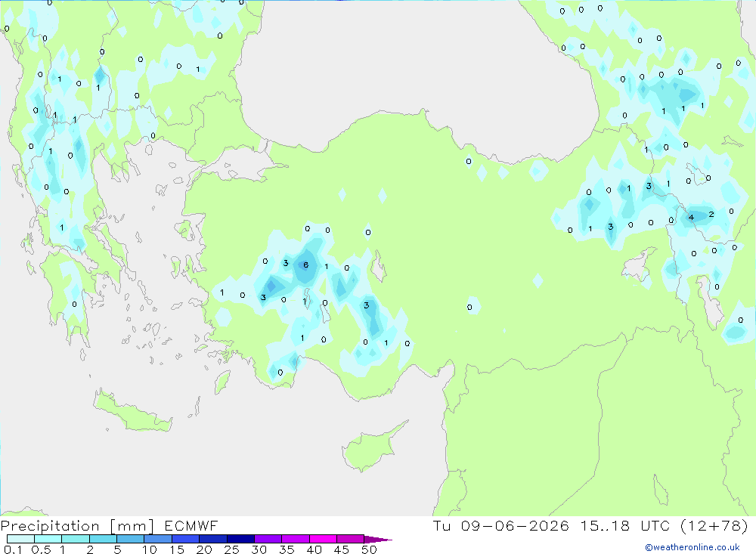756x554 pixels.
Task: Click the '2' value beside the 4
Action: (711, 214)
